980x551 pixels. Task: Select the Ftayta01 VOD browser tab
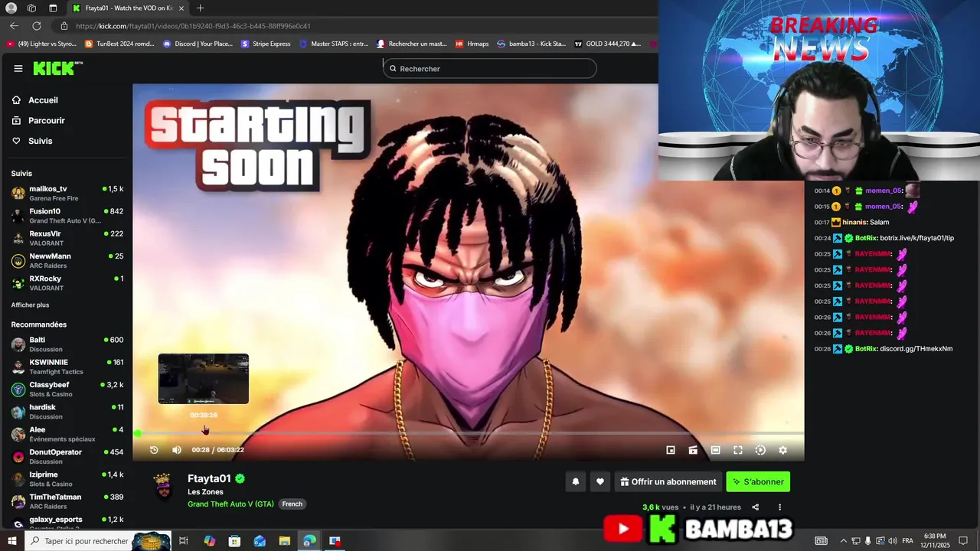pos(129,8)
